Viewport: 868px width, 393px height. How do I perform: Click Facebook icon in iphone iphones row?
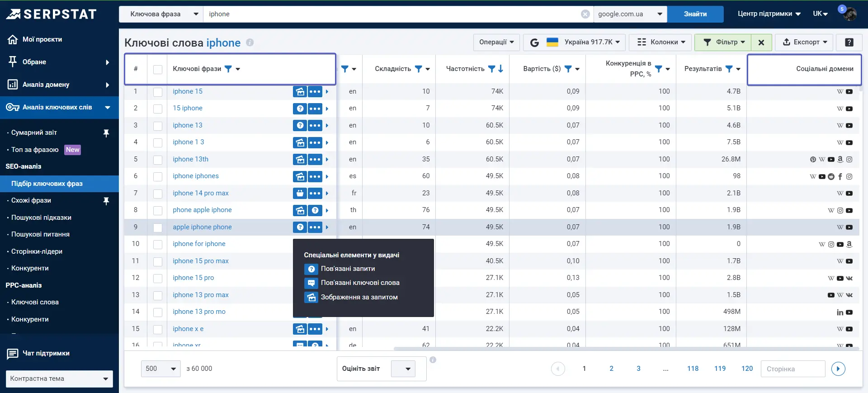(840, 176)
